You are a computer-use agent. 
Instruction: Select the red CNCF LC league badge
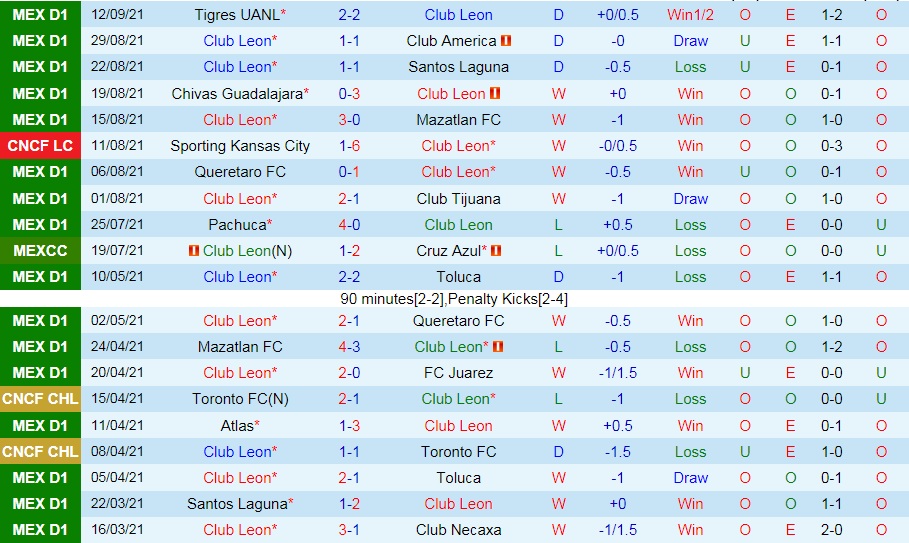point(40,146)
